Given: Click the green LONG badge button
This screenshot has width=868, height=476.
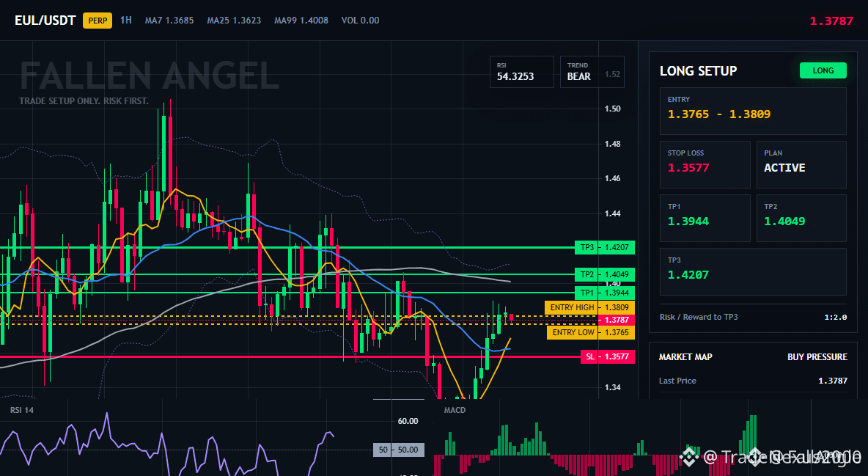Looking at the screenshot, I should [x=823, y=70].
